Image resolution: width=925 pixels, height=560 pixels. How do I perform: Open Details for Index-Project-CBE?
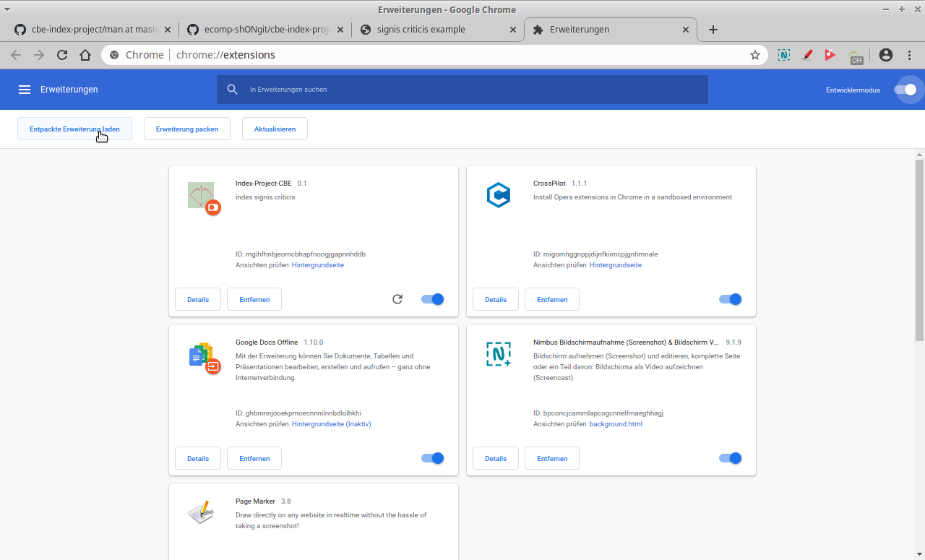tap(198, 299)
